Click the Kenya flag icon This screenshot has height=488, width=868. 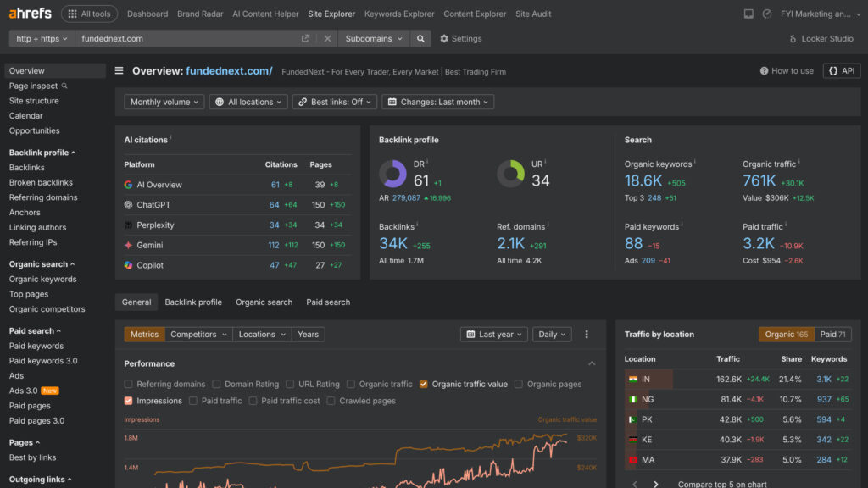click(x=633, y=440)
